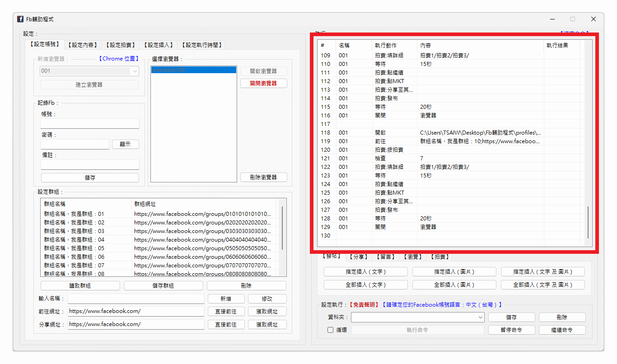Open the 資料夾 dropdown
The width and height of the screenshot is (617, 364).
coord(418,317)
